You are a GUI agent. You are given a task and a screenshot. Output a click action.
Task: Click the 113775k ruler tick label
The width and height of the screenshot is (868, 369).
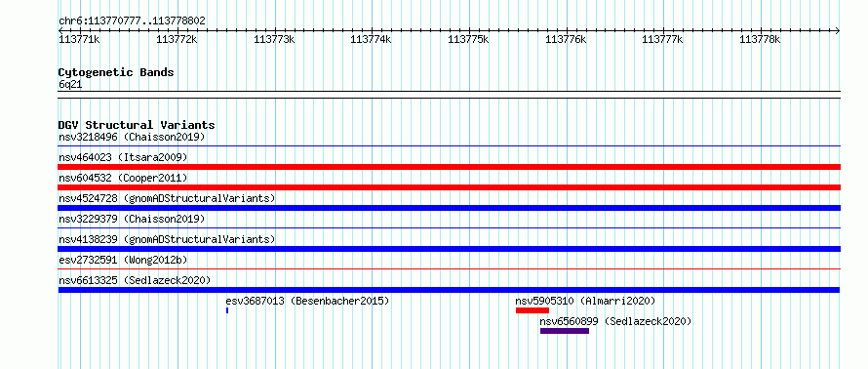pyautogui.click(x=468, y=39)
